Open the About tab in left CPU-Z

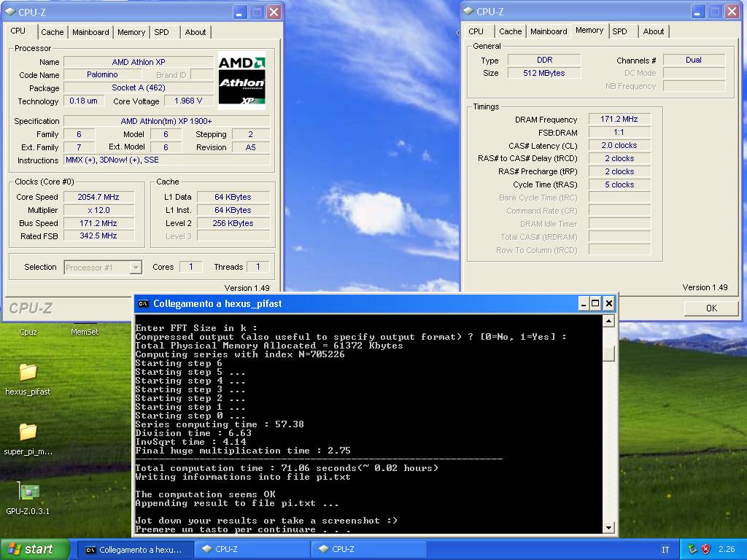click(196, 32)
